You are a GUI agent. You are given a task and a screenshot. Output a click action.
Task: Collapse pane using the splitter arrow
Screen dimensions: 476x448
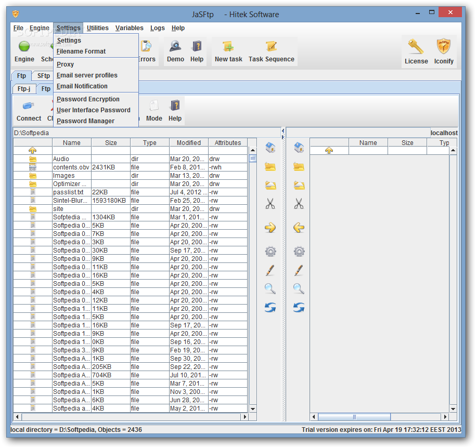[283, 131]
